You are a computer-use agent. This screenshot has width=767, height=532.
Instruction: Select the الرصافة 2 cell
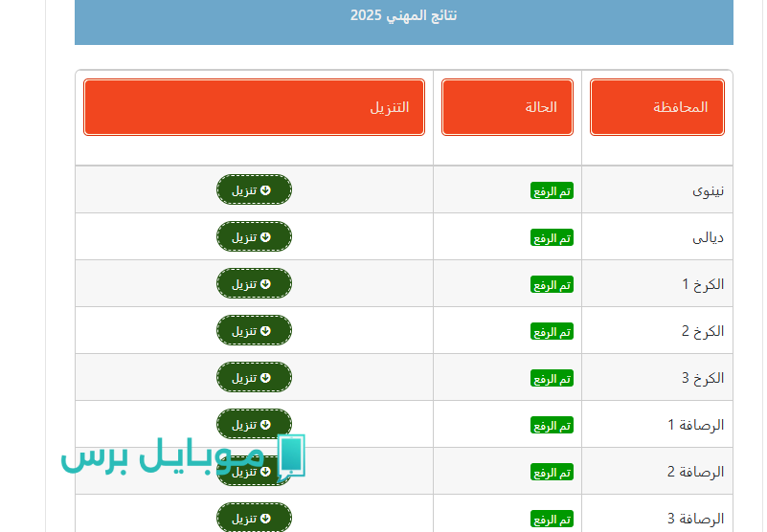[x=657, y=472]
